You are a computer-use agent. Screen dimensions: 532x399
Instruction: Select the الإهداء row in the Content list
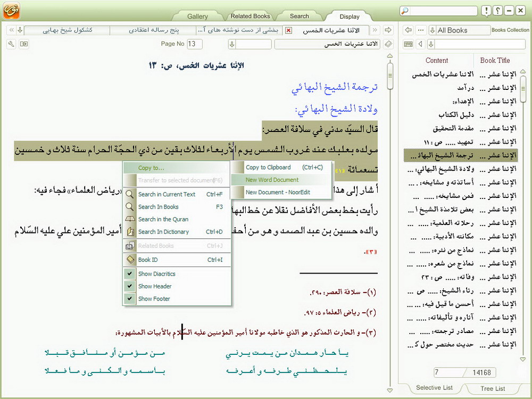[x=461, y=101]
